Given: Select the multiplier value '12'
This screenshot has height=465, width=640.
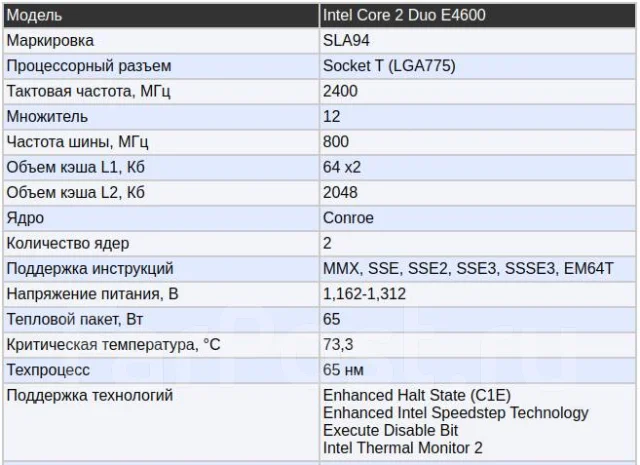Looking at the screenshot, I should 331,116.
